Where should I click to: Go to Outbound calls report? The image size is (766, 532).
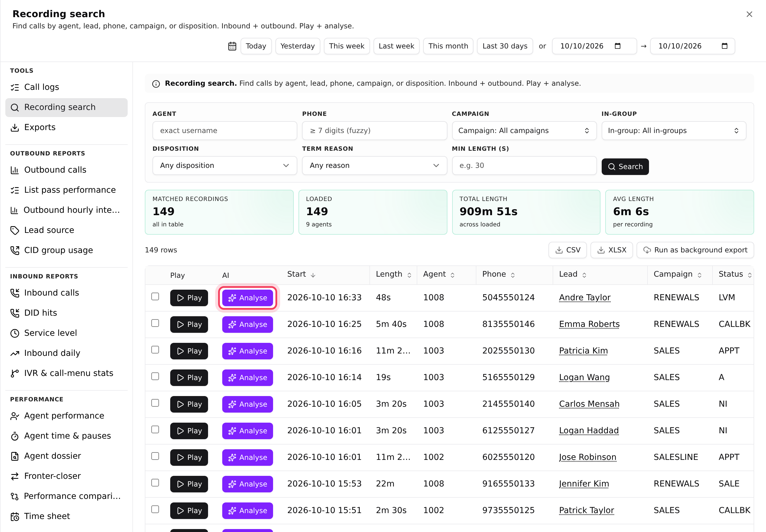point(66,170)
